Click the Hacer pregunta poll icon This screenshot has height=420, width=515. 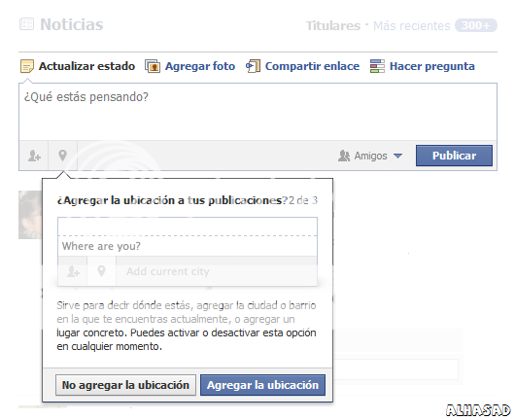377,66
